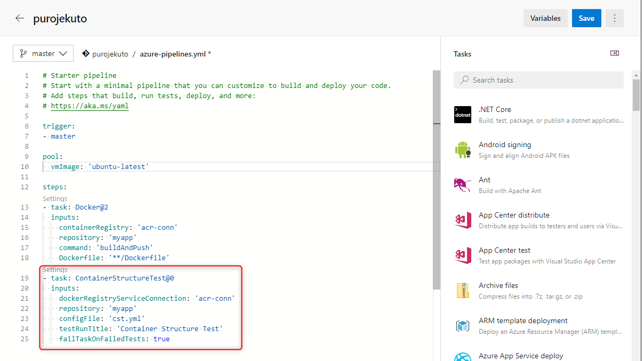Go back using the left arrow
Image resolution: width=644 pixels, height=361 pixels.
click(20, 18)
